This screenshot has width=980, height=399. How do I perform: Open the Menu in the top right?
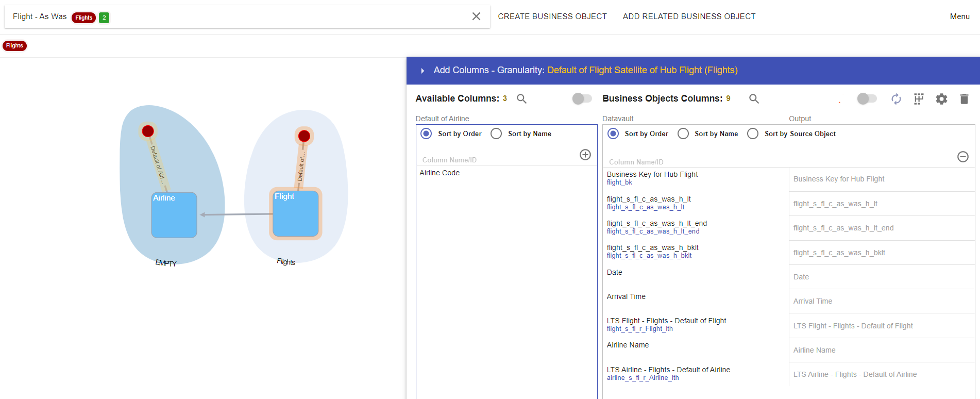pyautogui.click(x=959, y=16)
